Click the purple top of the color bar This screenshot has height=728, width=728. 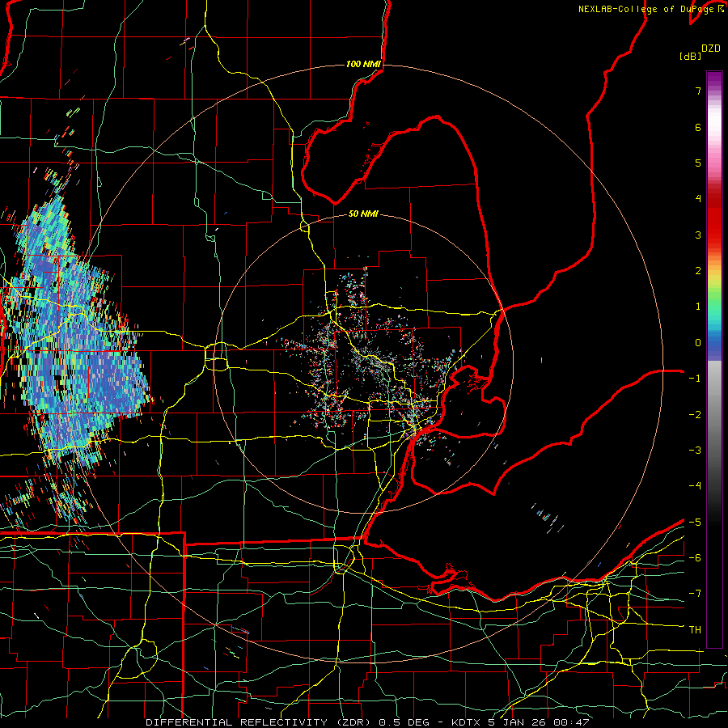(714, 80)
